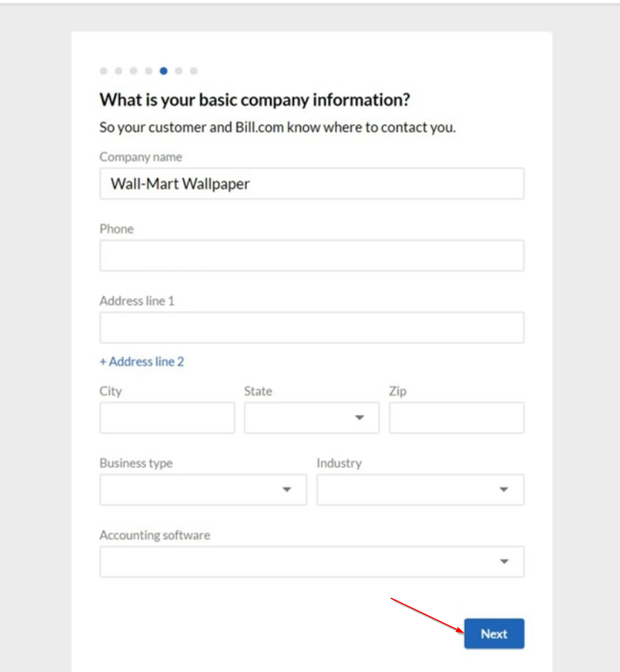
Task: Click the third progress step dot
Action: (x=134, y=71)
